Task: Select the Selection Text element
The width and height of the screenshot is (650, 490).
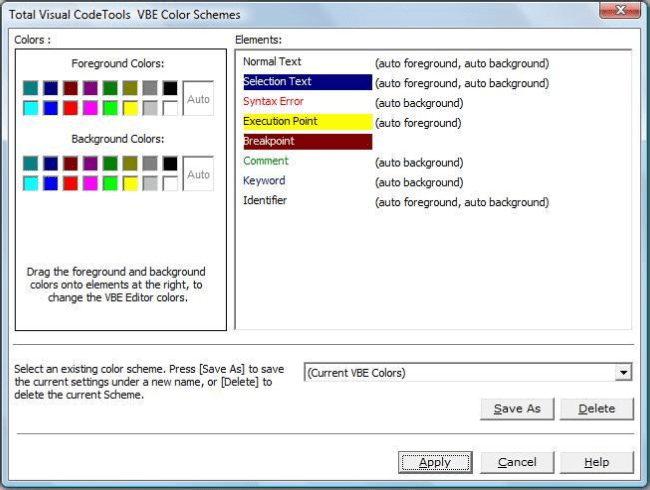Action: click(308, 82)
